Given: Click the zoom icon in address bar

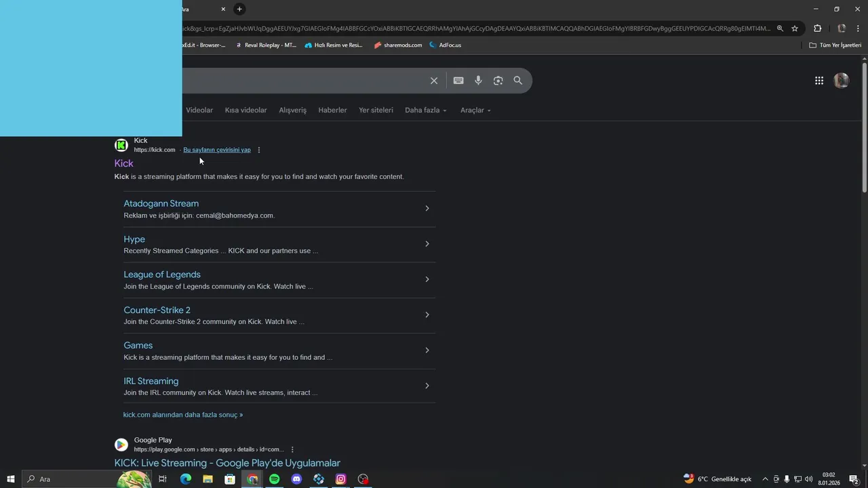Looking at the screenshot, I should [x=780, y=28].
